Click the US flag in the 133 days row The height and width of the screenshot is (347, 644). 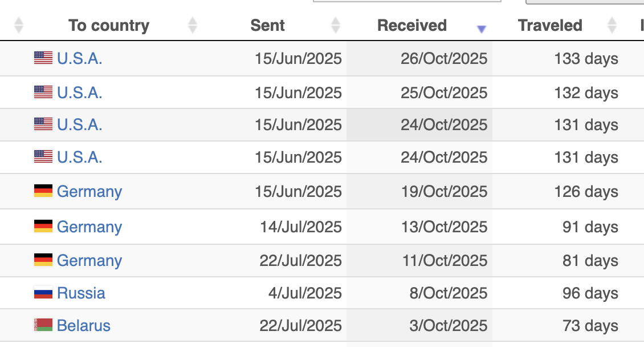43,58
